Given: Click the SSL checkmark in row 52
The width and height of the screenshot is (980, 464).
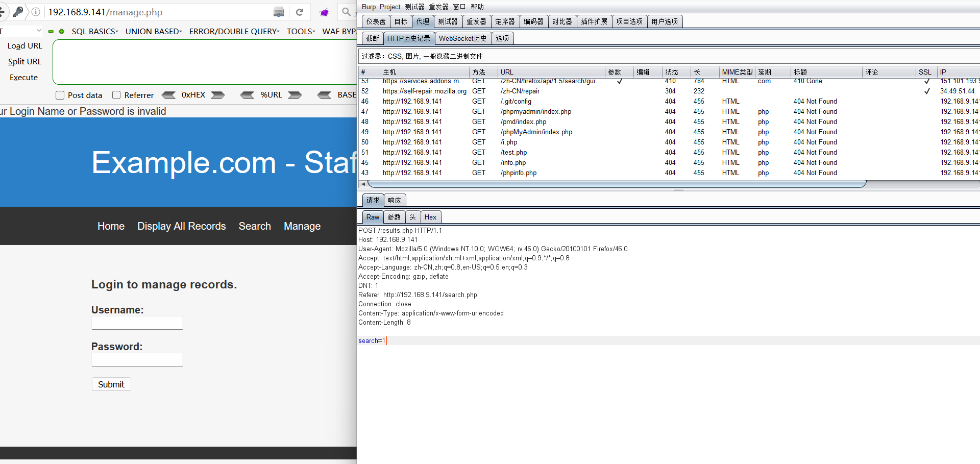Looking at the screenshot, I should point(927,91).
